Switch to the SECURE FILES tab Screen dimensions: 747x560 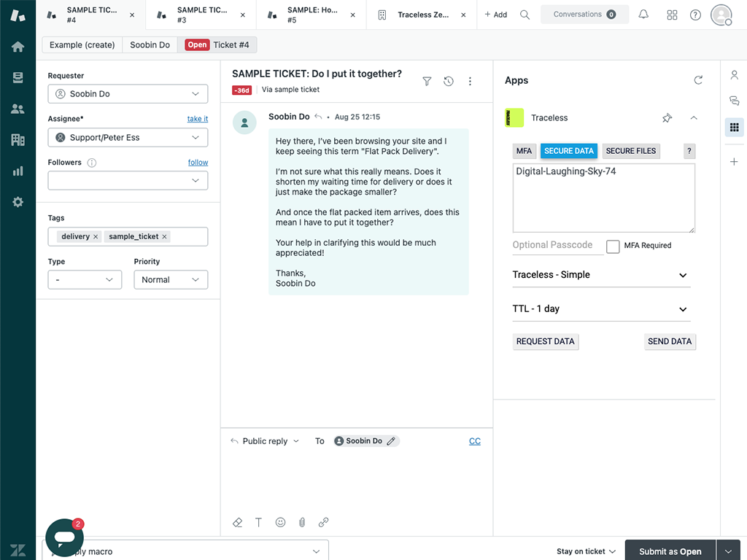click(x=630, y=151)
